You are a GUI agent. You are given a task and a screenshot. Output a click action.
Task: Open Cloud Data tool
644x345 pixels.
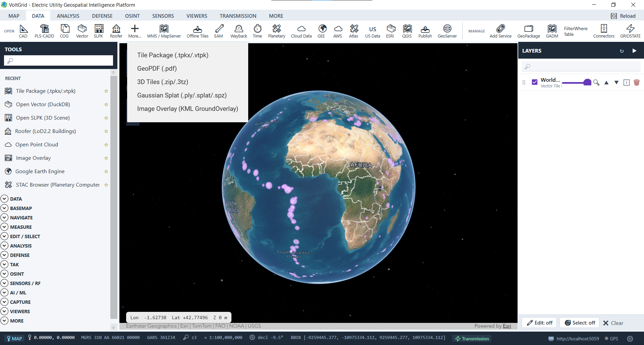point(302,31)
